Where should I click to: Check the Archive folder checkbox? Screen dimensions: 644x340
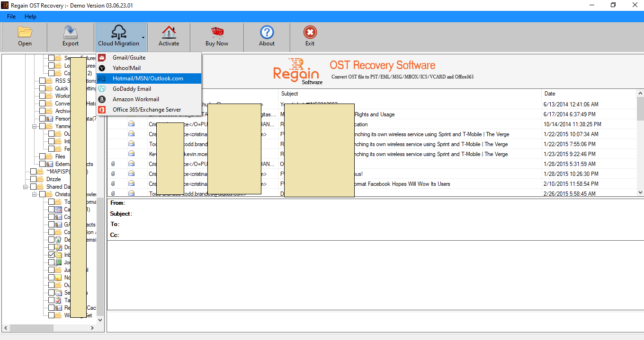pyautogui.click(x=43, y=111)
